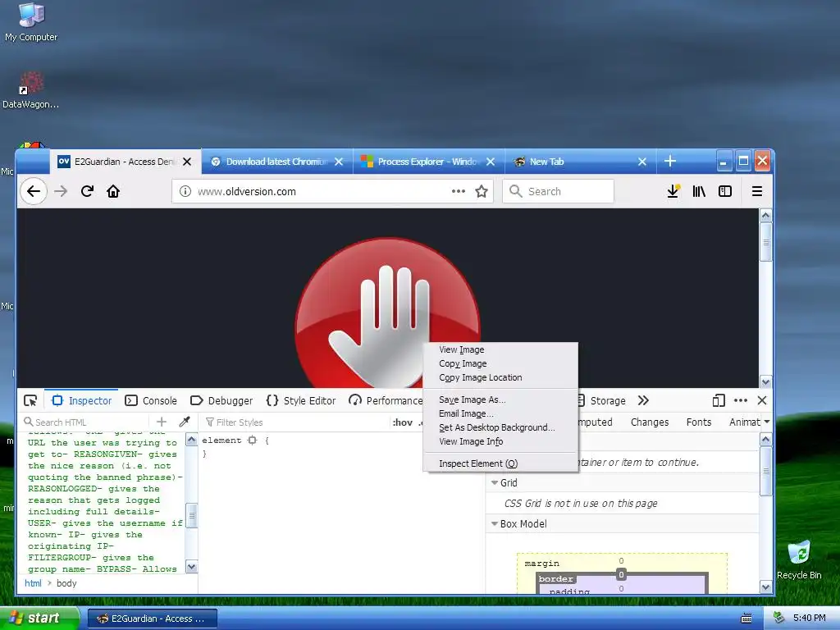Close the Process Explorer tab

(x=491, y=162)
